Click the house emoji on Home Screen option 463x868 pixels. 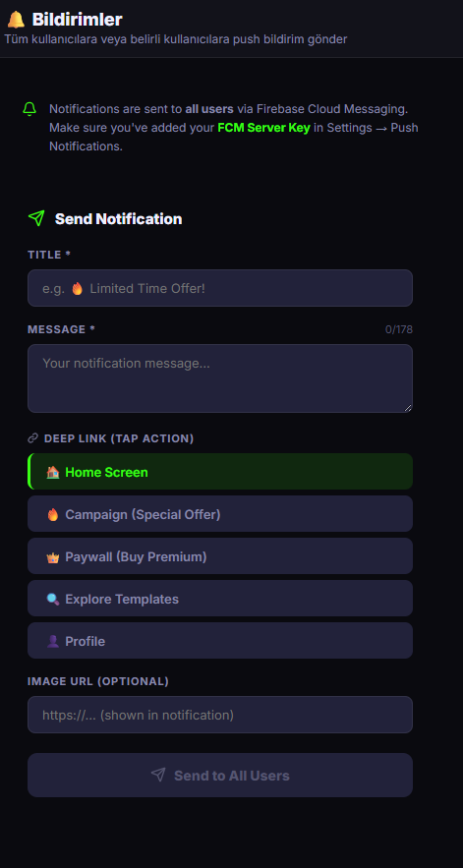click(x=53, y=472)
